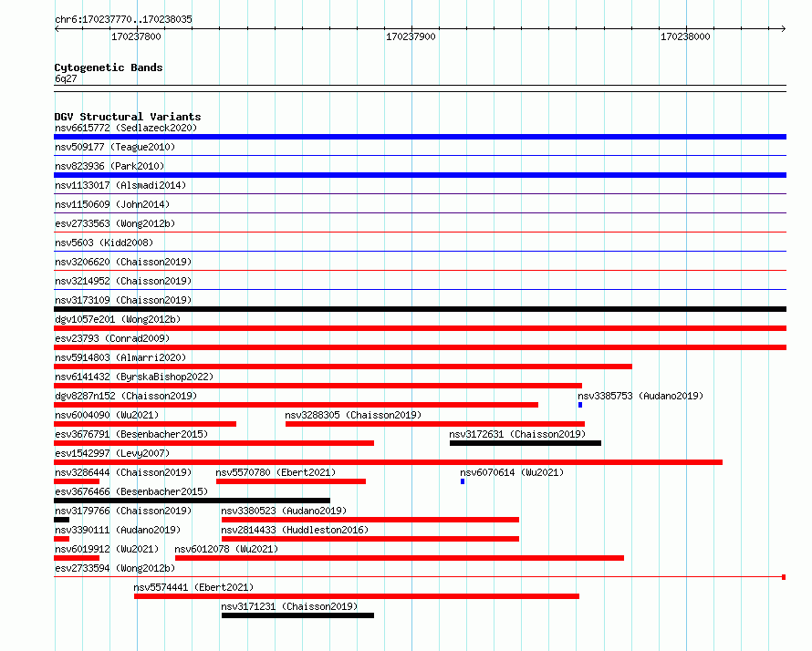Screen dimensions: 812x651
Task: Open the esv2733563 (Wong2012b) label
Action: [x=115, y=223]
